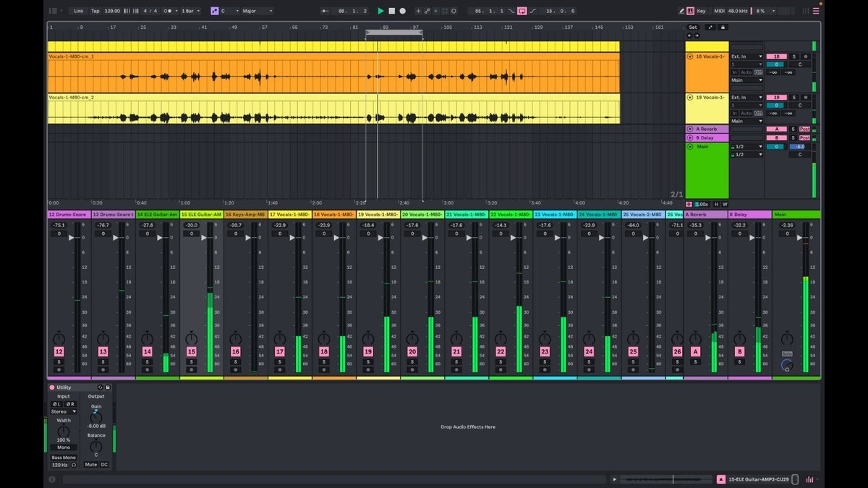Open the Stereo channel mode dropdown

(x=64, y=411)
